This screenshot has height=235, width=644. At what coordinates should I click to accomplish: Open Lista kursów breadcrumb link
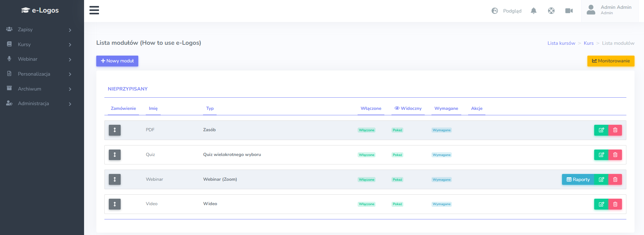point(561,43)
